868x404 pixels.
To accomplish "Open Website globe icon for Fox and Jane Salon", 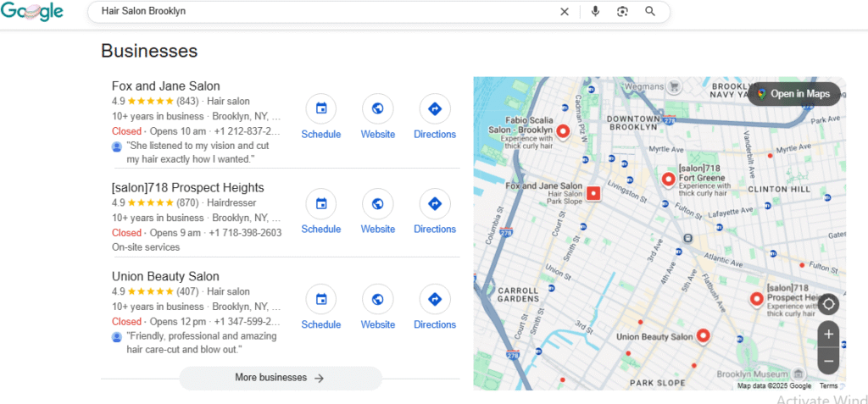I will 378,108.
